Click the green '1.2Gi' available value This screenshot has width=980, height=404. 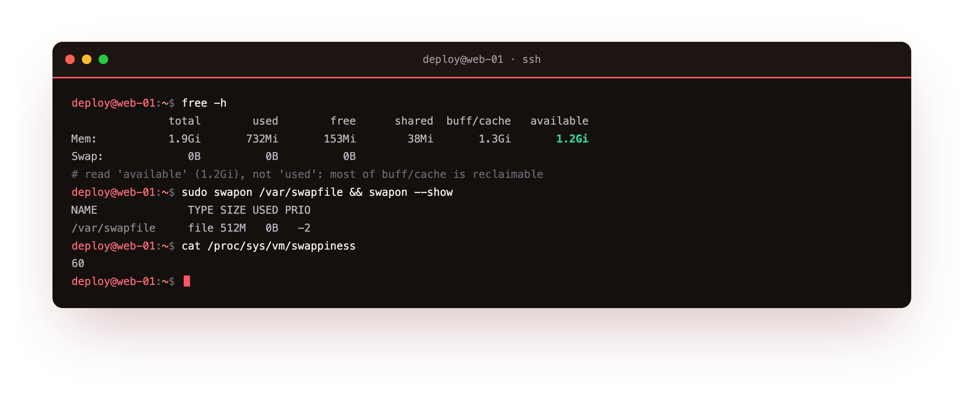[572, 139]
